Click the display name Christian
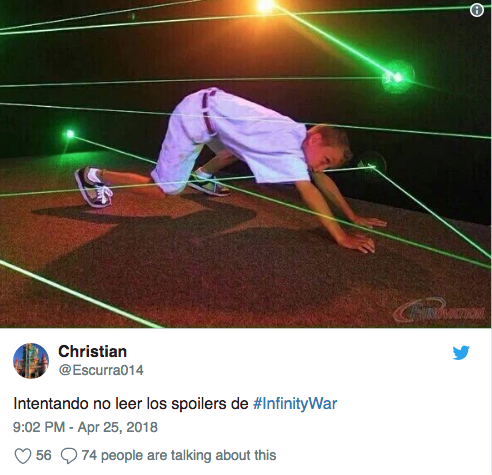492x475 pixels. point(93,351)
